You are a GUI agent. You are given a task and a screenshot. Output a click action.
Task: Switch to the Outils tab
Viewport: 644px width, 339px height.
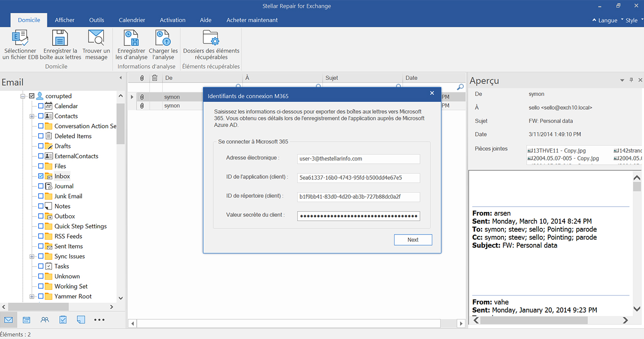point(97,20)
